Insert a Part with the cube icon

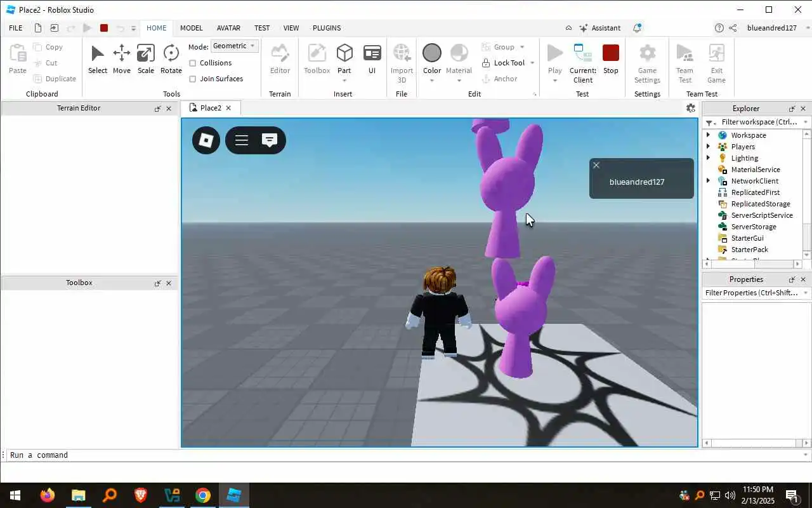[x=344, y=53]
